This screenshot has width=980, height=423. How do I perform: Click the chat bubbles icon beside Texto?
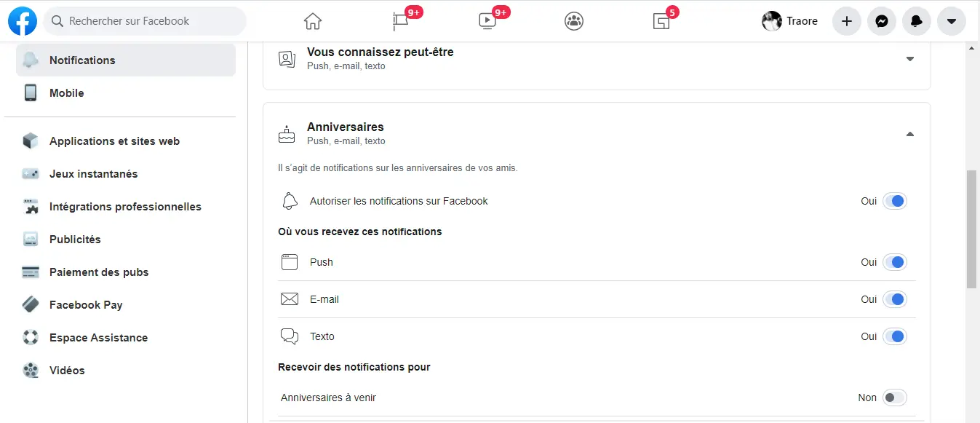290,336
